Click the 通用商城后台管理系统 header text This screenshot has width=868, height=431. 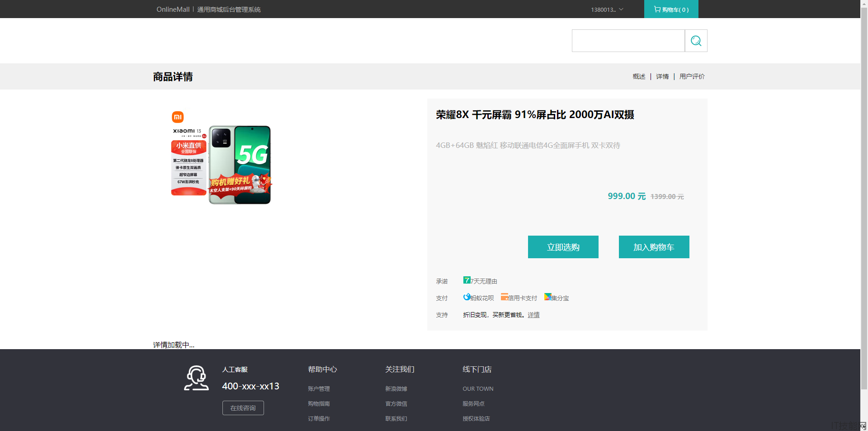(229, 9)
